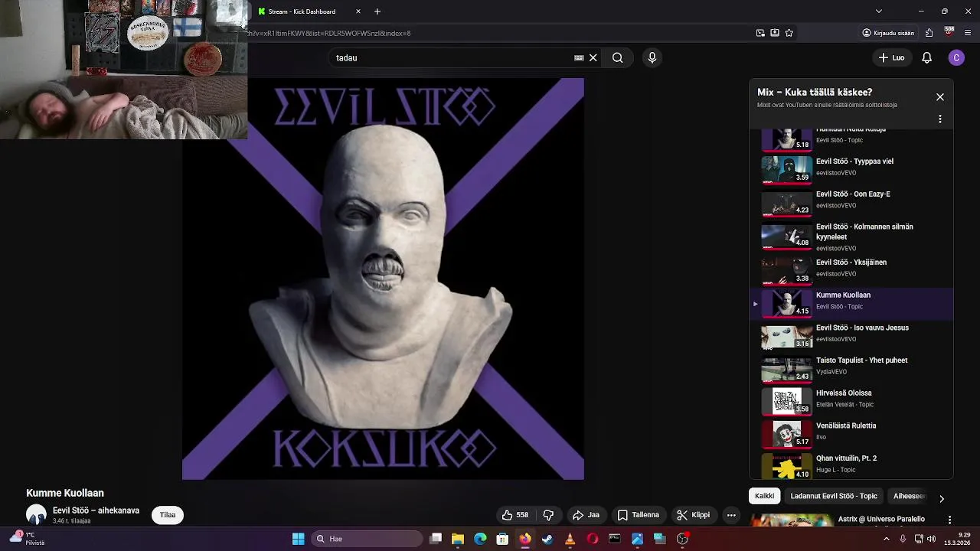This screenshot has height=551, width=980.
Task: Open YouTube notifications bell
Action: click(x=926, y=57)
